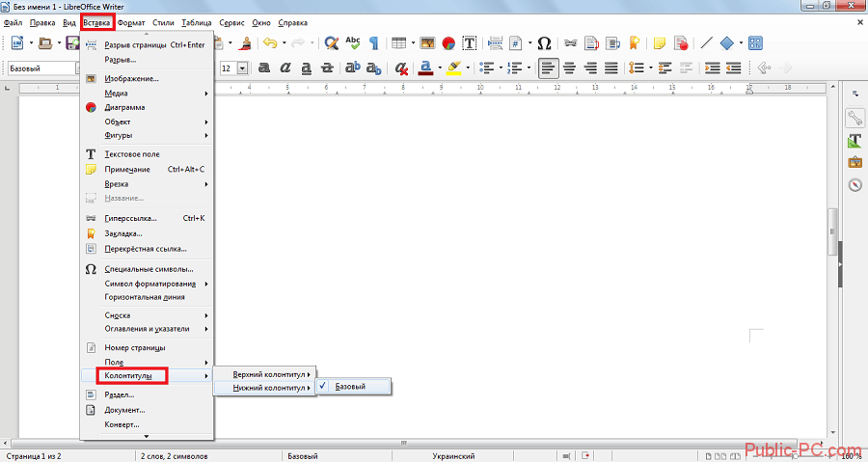Select Номер страницы menu entry

click(x=134, y=347)
